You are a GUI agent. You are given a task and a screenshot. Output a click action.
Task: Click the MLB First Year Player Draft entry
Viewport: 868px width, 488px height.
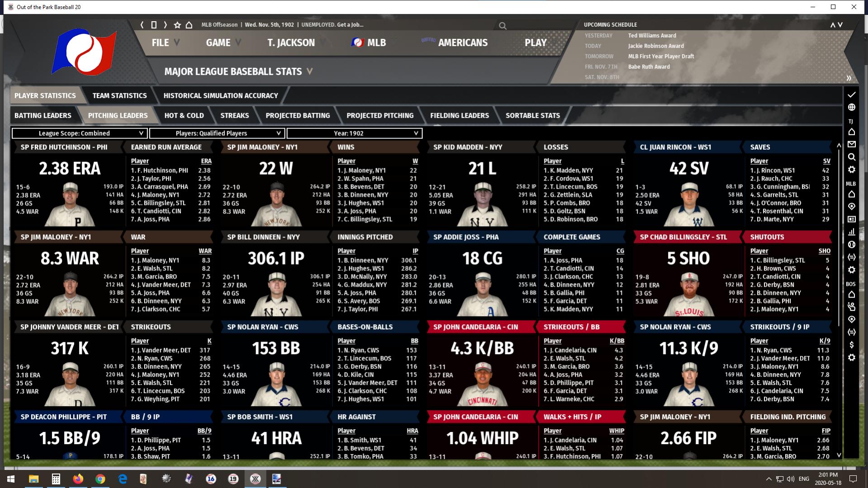(661, 56)
